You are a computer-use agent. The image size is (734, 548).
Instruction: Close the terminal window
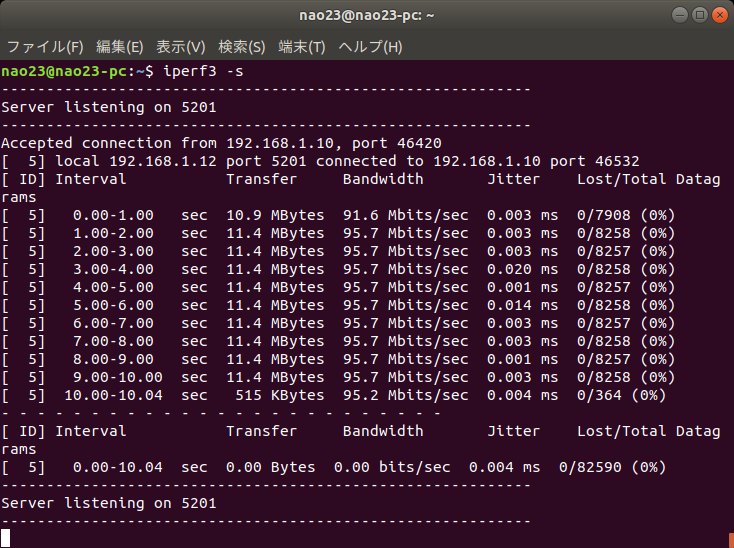point(720,15)
